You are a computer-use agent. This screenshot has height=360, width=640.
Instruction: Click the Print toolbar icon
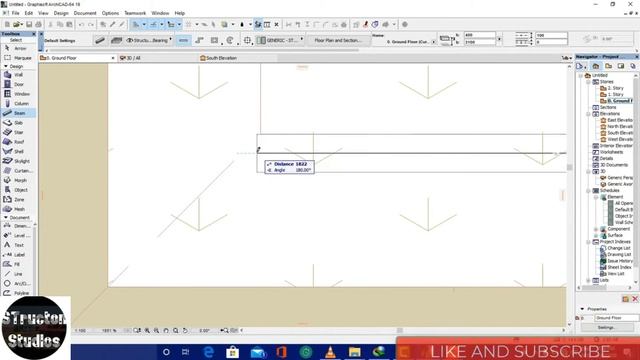click(38, 24)
